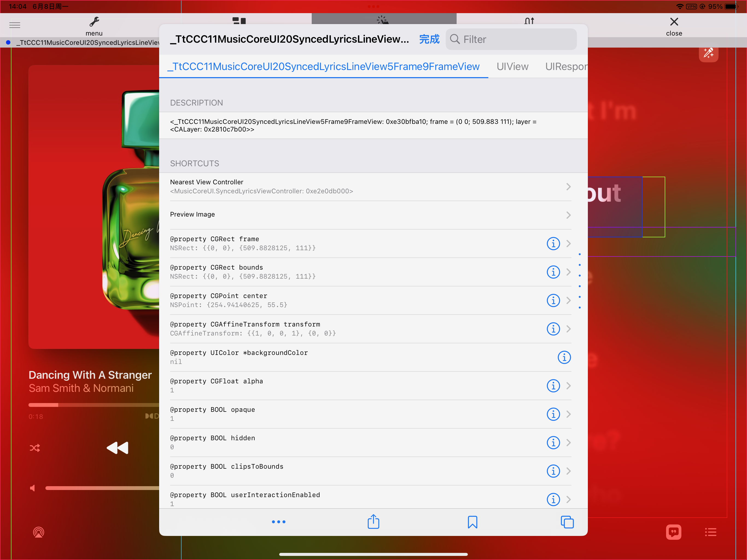The image size is (747, 560).
Task: Tap the Dancing With A Stranger title
Action: point(90,375)
